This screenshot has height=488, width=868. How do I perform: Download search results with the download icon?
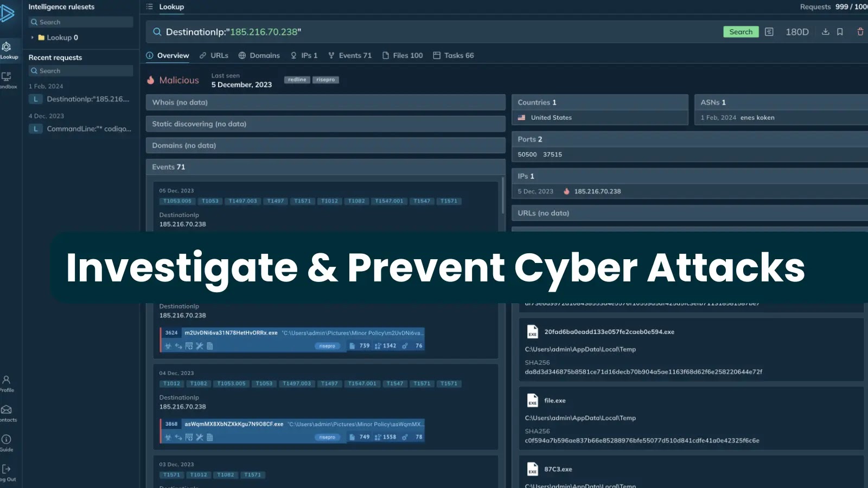[x=825, y=32]
